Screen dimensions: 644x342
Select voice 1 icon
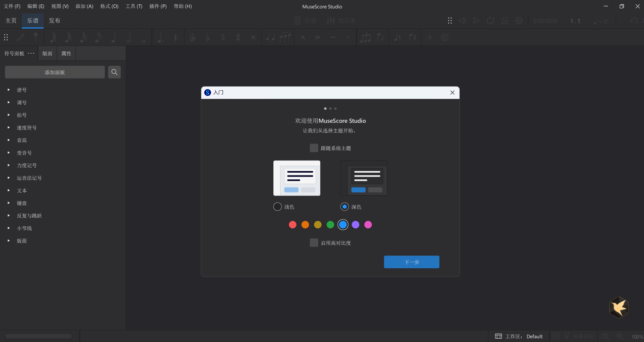pos(397,38)
